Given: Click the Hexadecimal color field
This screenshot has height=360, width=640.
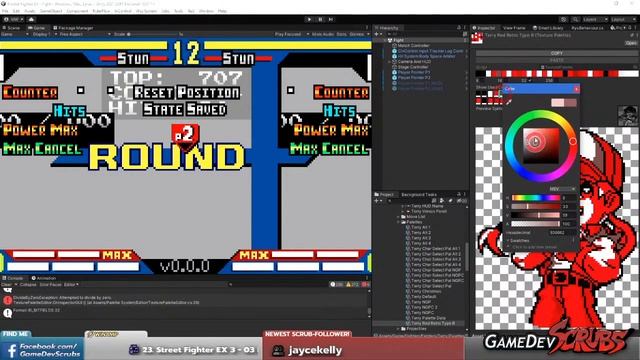Looking at the screenshot, I should pos(562,233).
